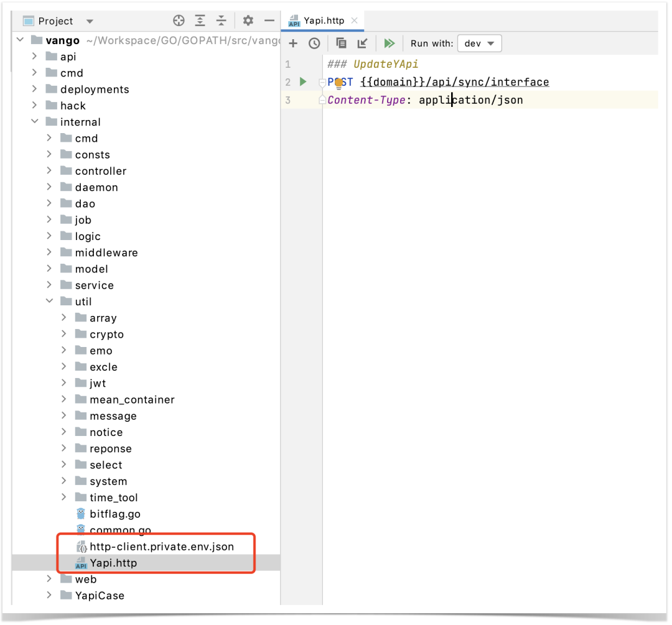Open the Project view selector dropdown

pyautogui.click(x=58, y=21)
